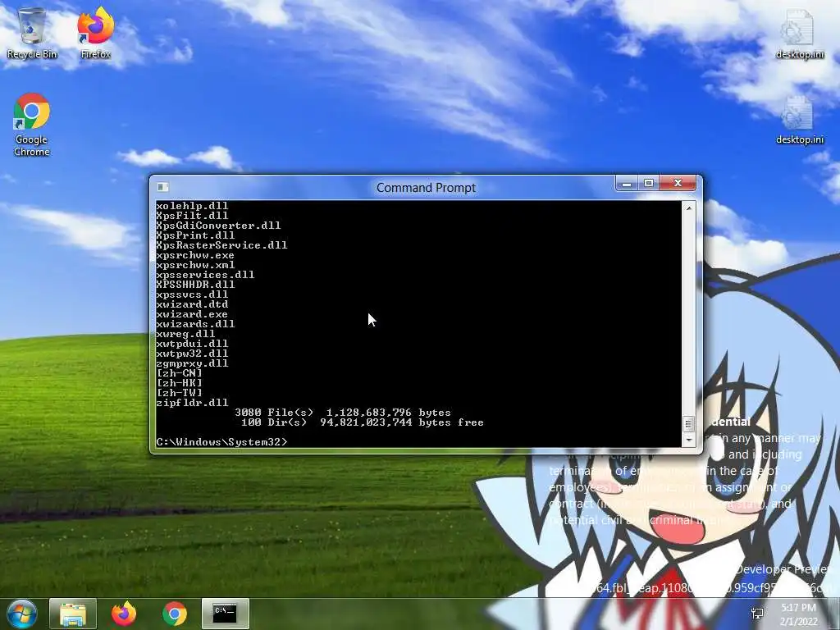This screenshot has width=840, height=630.
Task: Click the console scrollbar down arrow
Action: (x=689, y=440)
